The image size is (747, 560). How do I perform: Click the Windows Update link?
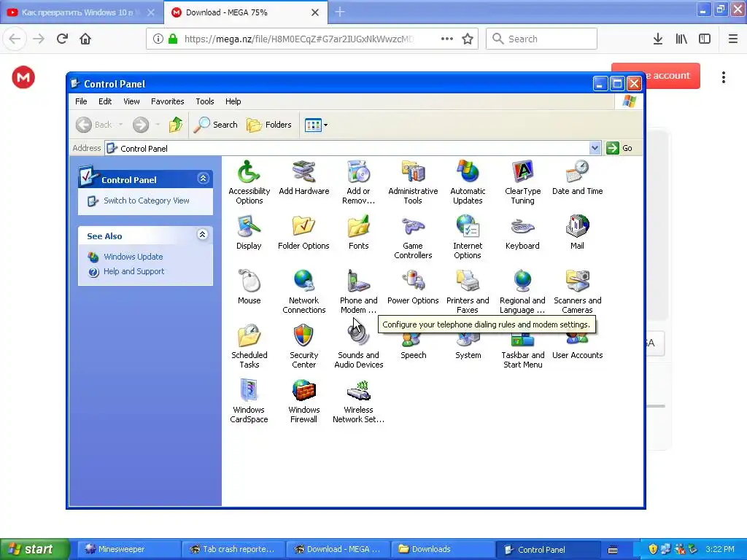click(x=133, y=257)
